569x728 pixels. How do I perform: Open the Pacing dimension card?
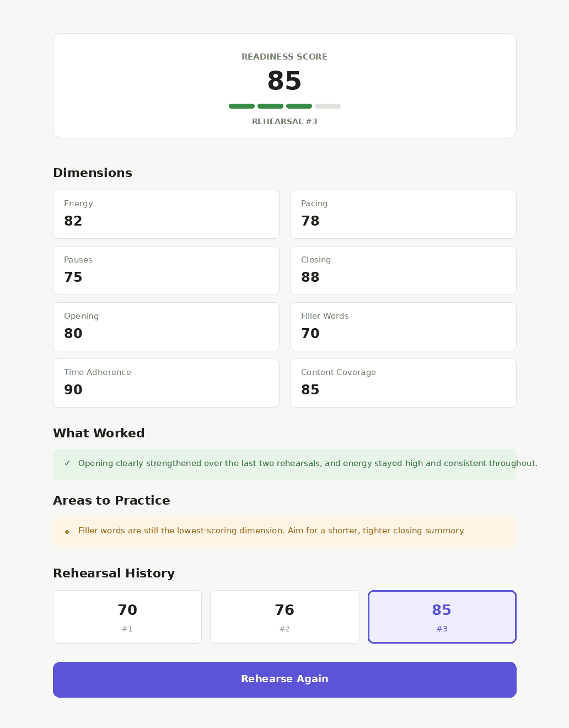[x=403, y=214]
